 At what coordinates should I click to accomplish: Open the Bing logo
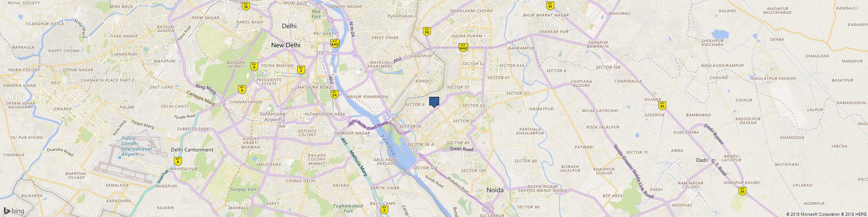click(14, 211)
